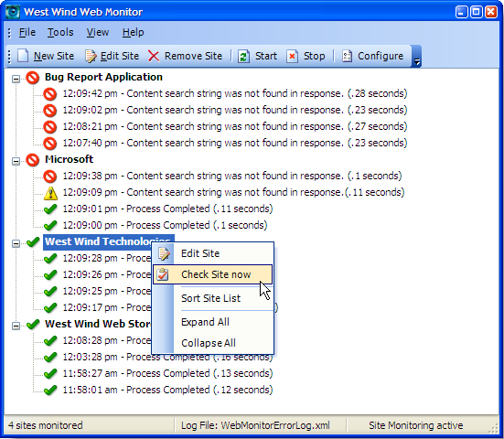504x439 pixels.
Task: Click the Configure checklist icon
Action: point(347,56)
